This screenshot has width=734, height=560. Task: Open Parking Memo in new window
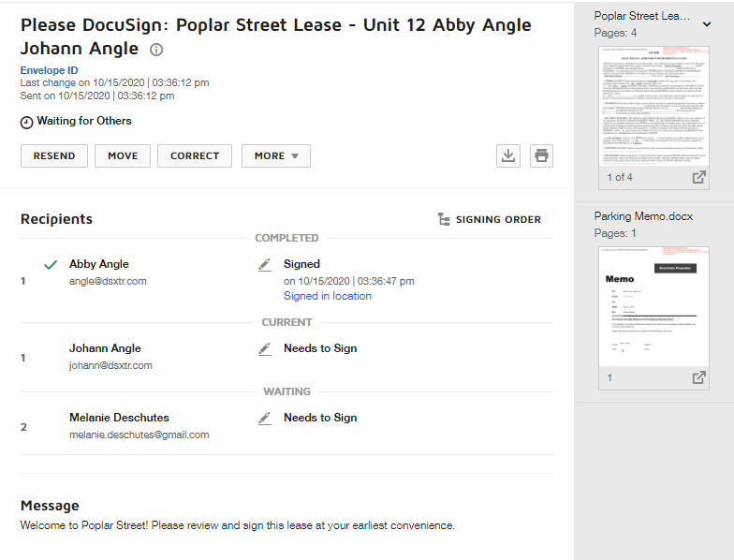pos(698,377)
